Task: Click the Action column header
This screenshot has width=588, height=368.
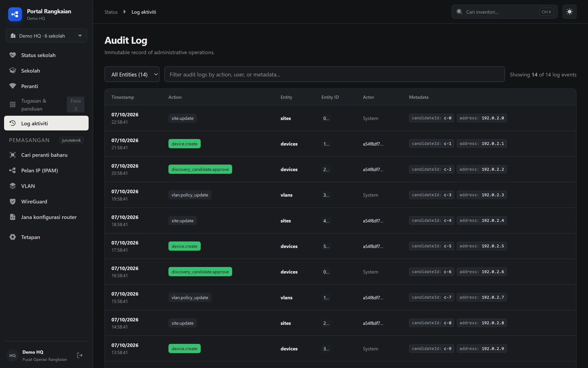Action: click(175, 97)
